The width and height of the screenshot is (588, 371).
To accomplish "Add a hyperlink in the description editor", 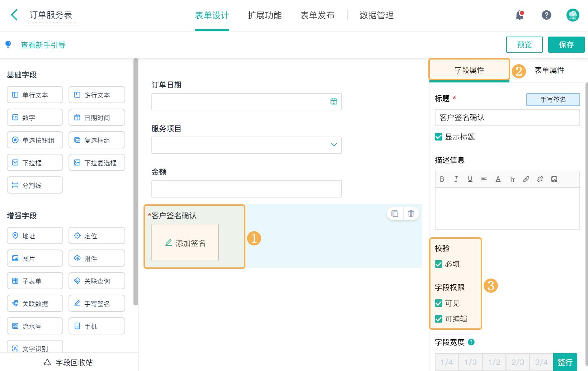I will tap(526, 179).
